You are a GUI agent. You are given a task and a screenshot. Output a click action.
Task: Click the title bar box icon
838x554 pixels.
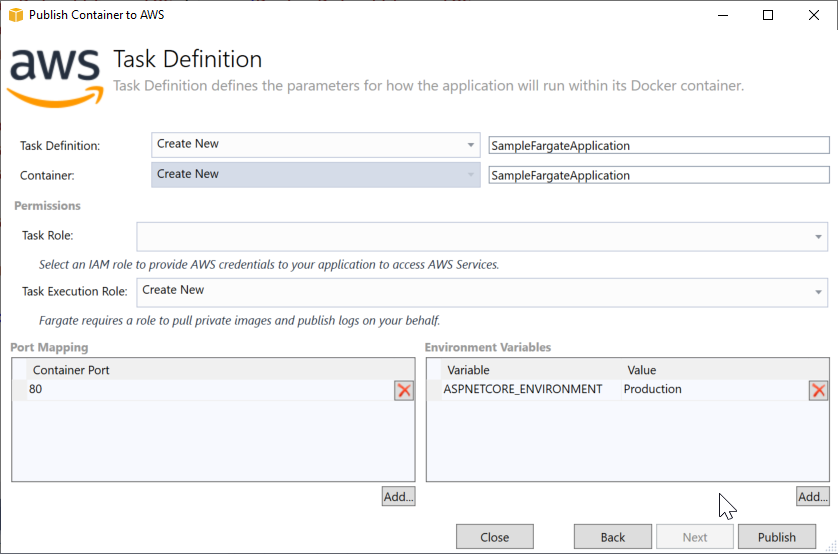coord(16,15)
